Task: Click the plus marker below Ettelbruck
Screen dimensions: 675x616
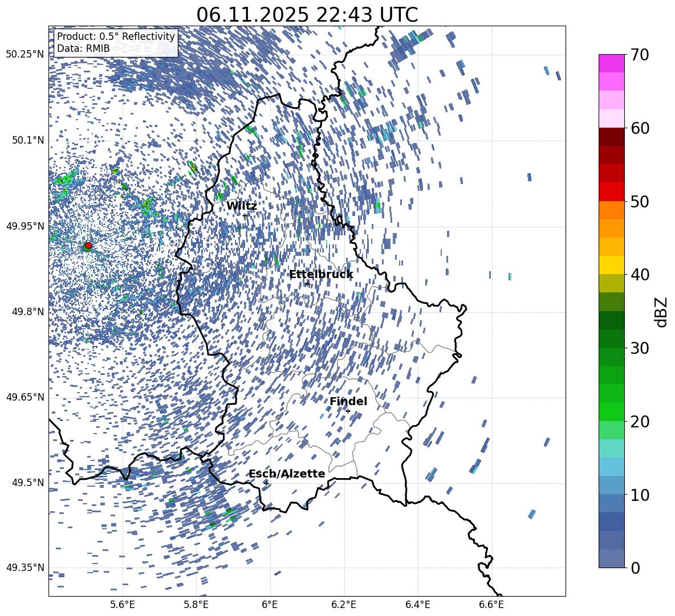Action: point(307,283)
